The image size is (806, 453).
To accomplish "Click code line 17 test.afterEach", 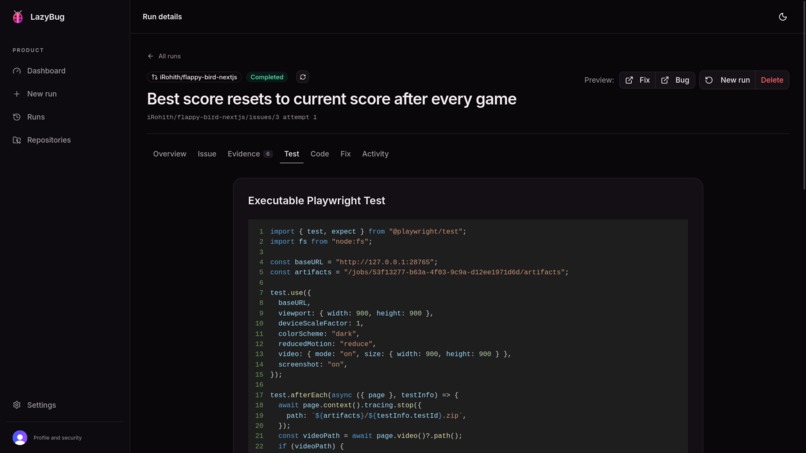I will tap(364, 395).
